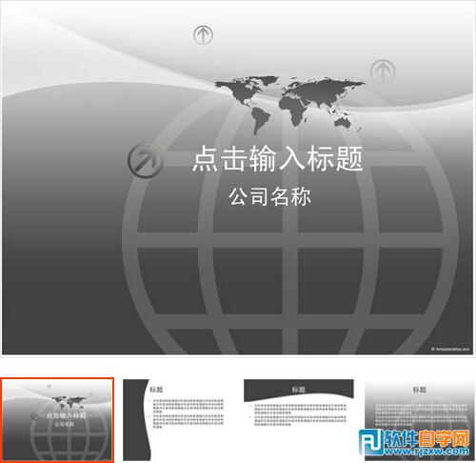Screen dimensions: 476x463
Task: Click the up-arrow circle icon at top center
Action: [203, 34]
